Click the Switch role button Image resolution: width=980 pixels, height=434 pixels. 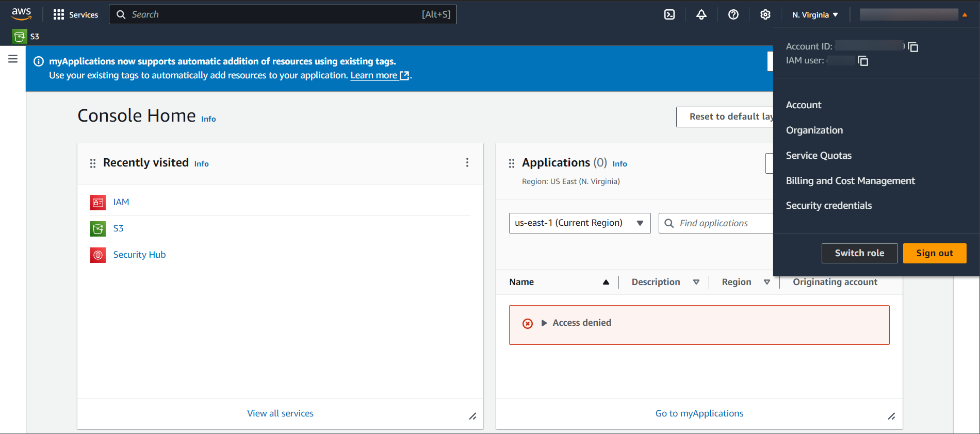tap(859, 253)
